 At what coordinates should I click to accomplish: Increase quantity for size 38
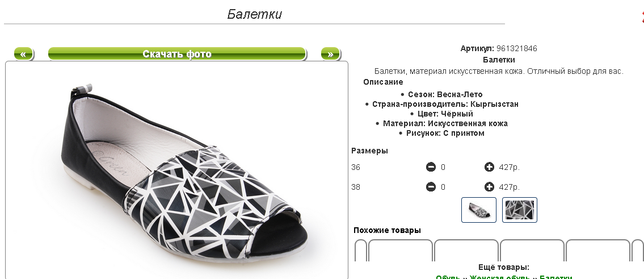[489, 187]
